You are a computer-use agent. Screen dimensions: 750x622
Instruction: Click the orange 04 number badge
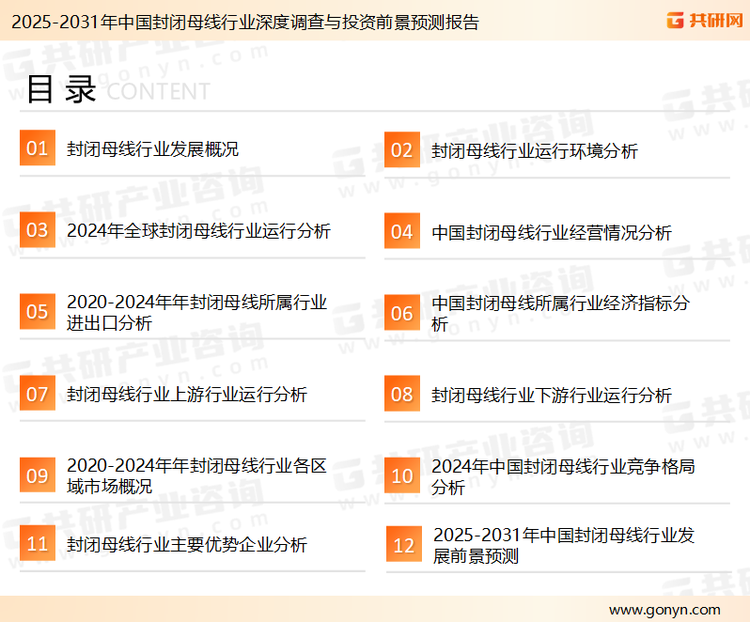pyautogui.click(x=402, y=231)
